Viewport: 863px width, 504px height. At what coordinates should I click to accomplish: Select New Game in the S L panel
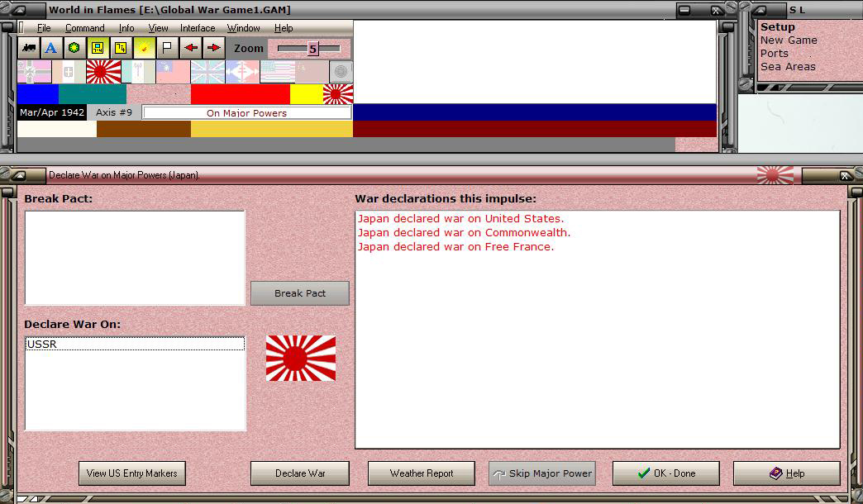click(x=789, y=40)
